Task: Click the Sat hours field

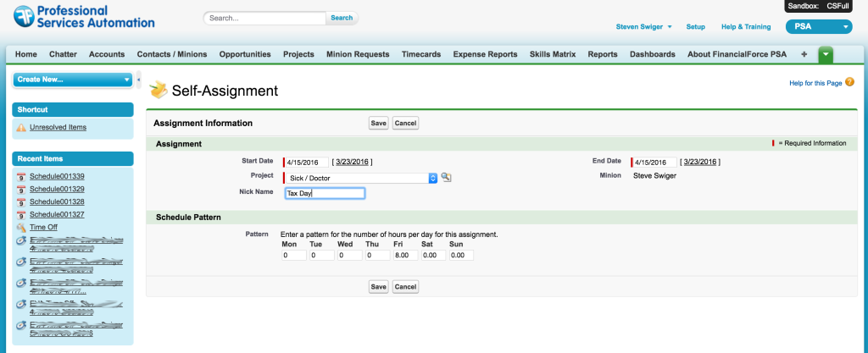Action: [434, 255]
